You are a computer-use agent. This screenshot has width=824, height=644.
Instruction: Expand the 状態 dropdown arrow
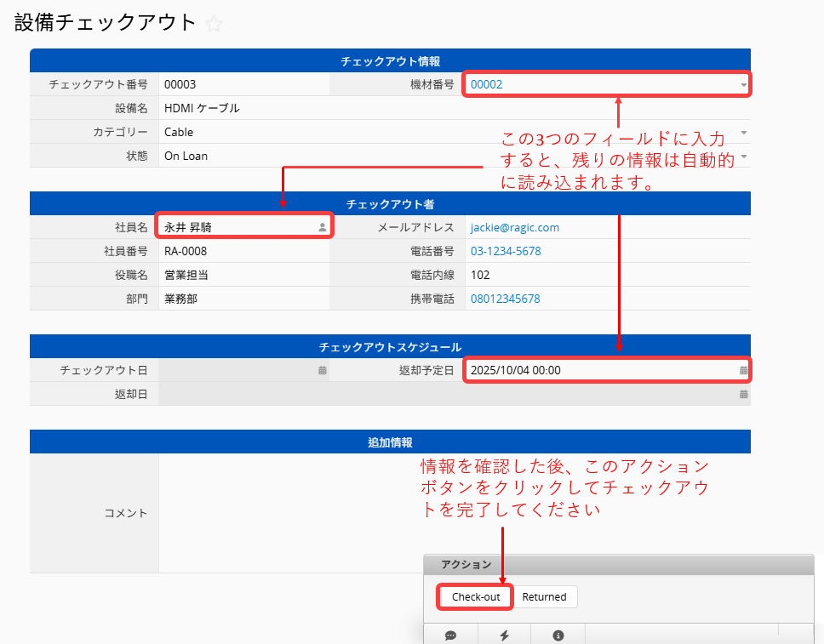(x=743, y=157)
